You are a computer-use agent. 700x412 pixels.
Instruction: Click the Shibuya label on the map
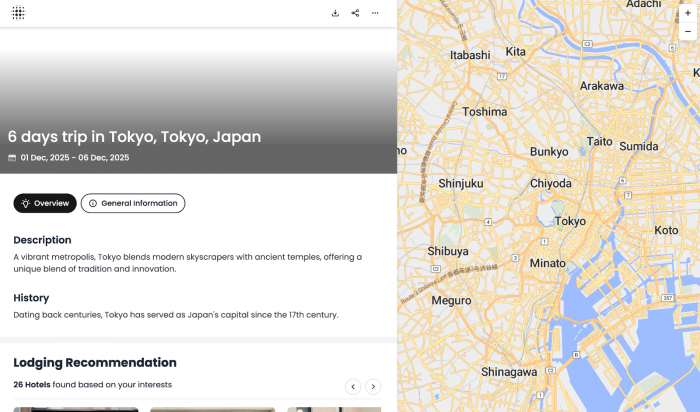tap(447, 251)
